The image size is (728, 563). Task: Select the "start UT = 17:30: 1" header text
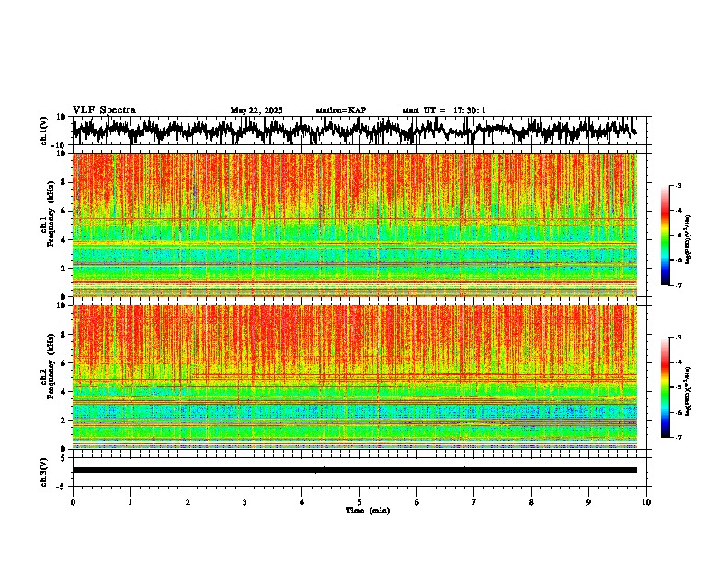(x=443, y=110)
